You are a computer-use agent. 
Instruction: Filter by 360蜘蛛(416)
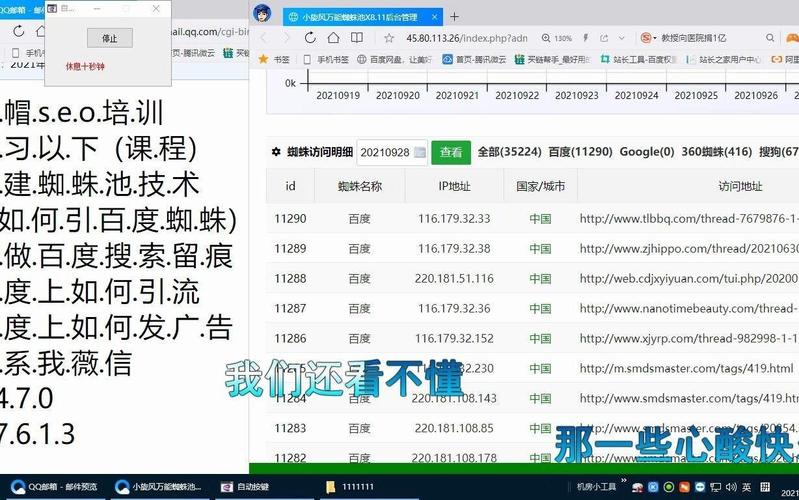[716, 152]
